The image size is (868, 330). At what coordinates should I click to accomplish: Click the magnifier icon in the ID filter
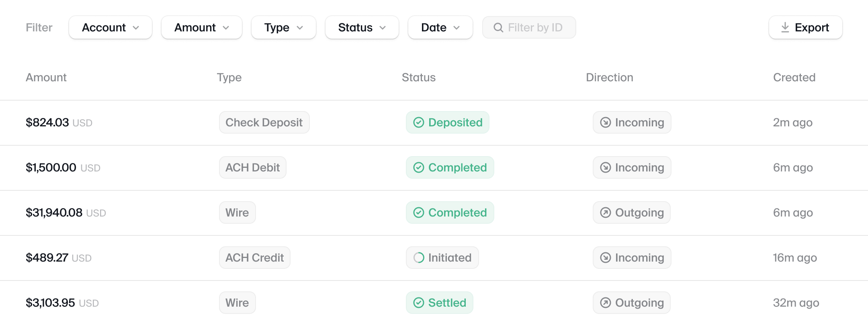tap(498, 27)
